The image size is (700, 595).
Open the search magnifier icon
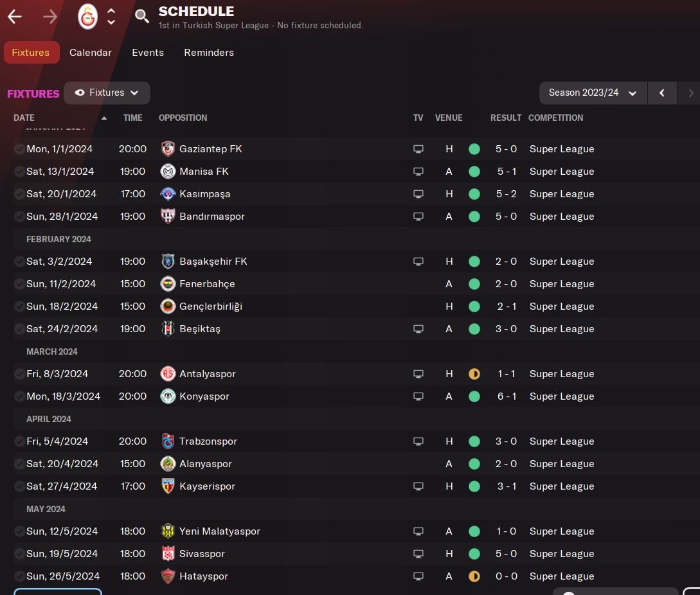[x=142, y=17]
